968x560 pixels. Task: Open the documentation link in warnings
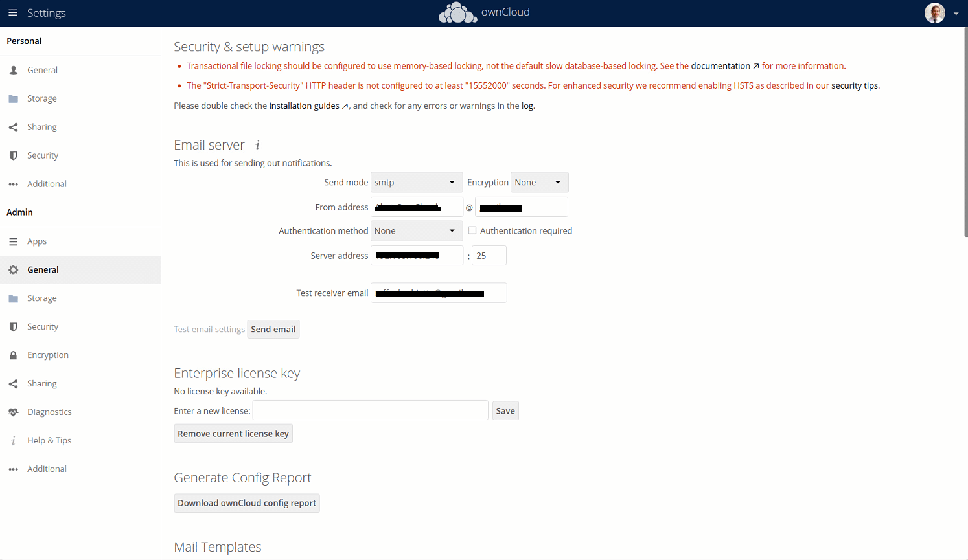(x=725, y=66)
